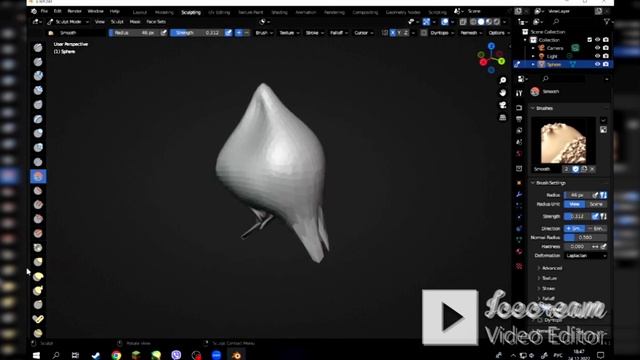
Task: Toggle Radius pressure sensitivity in header
Action: click(x=164, y=33)
